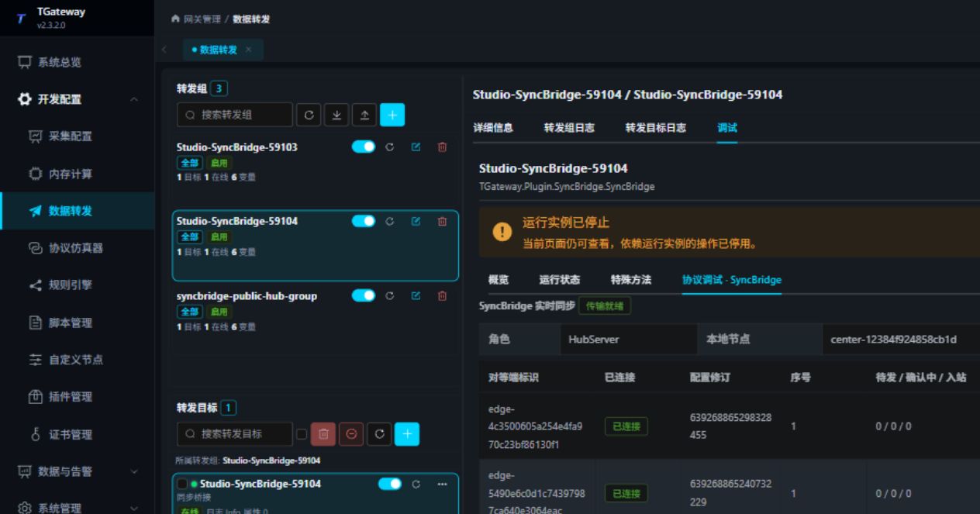This screenshot has height=514, width=980.
Task: Delete the Studio-SyncBridge-59104 group
Action: point(442,222)
